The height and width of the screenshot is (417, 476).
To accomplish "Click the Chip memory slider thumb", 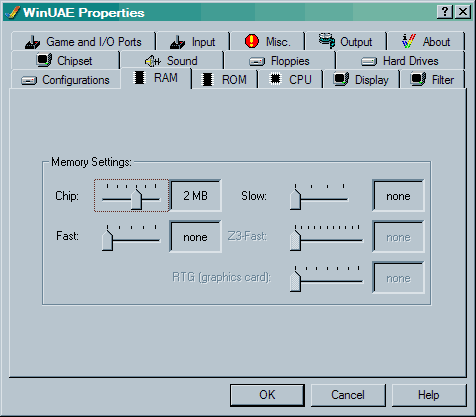I will coord(136,199).
